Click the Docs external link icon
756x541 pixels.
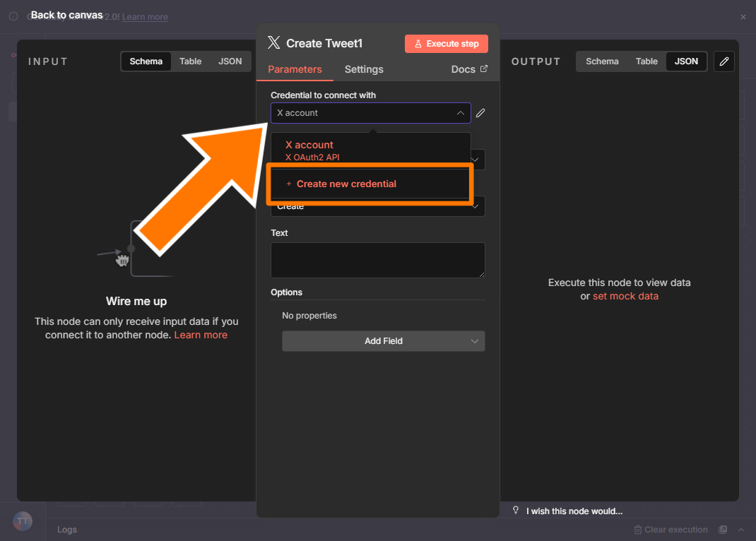(484, 69)
